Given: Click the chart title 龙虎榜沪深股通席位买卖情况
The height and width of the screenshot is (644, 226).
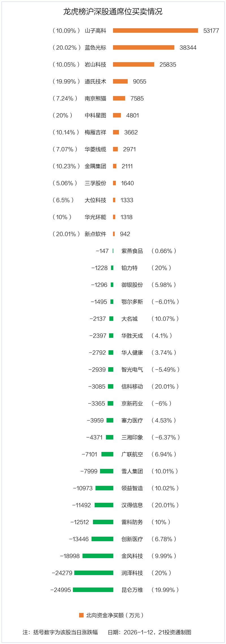Looking at the screenshot, I should tap(113, 12).
